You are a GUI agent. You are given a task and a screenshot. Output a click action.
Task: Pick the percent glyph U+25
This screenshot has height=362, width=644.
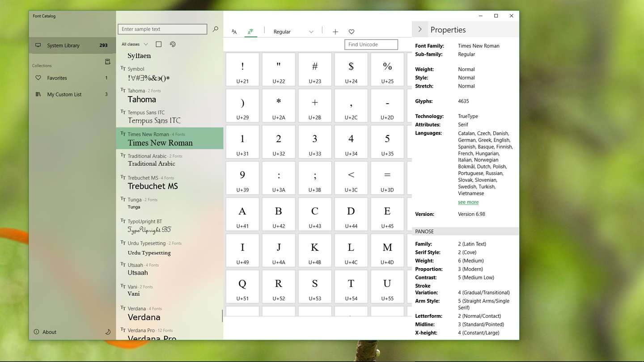387,69
